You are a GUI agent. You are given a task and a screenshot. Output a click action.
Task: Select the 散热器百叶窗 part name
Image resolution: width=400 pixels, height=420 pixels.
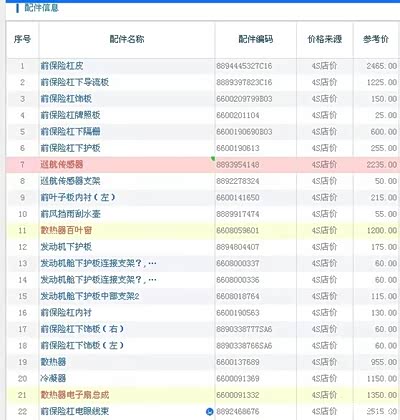66,230
